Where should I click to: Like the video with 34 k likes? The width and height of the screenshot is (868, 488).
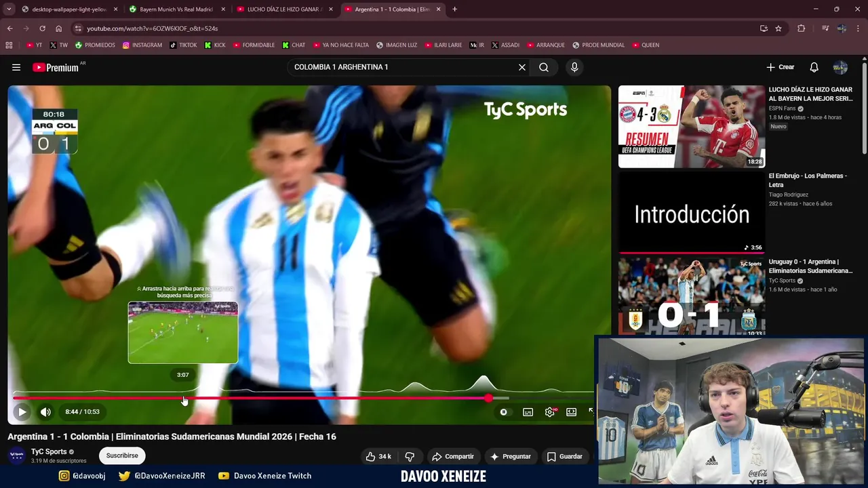click(378, 456)
